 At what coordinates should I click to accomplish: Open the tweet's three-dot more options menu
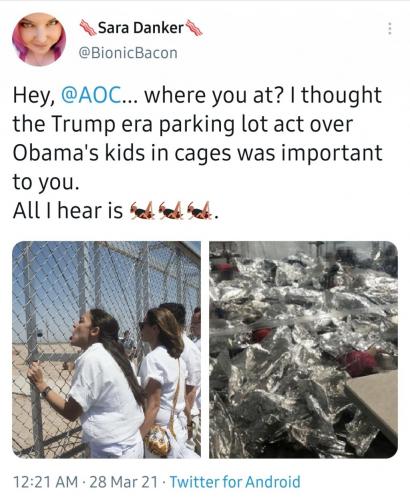click(x=389, y=29)
